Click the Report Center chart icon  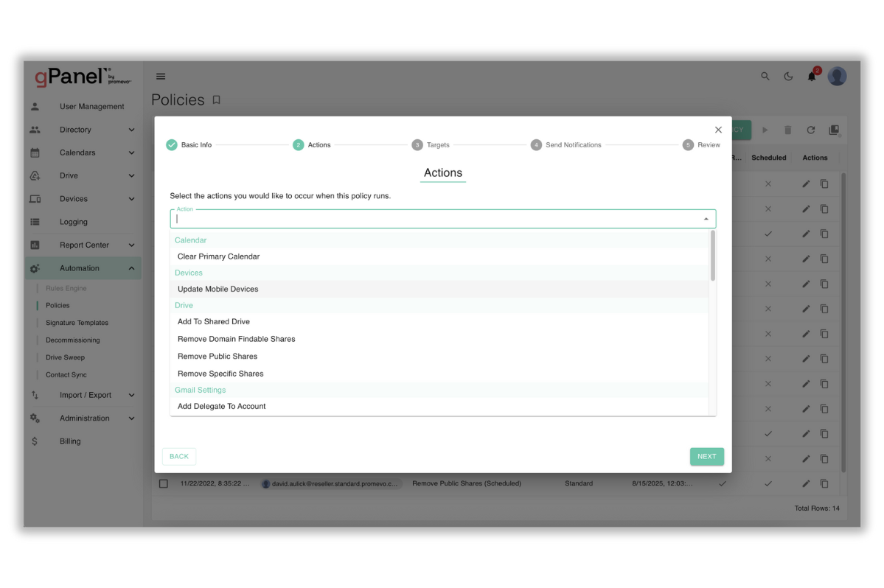click(x=35, y=245)
